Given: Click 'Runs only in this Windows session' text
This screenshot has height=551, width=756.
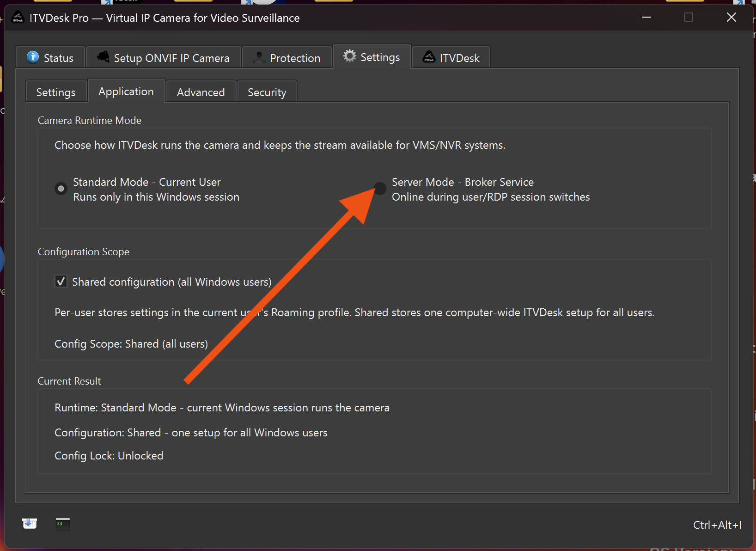Looking at the screenshot, I should (156, 197).
